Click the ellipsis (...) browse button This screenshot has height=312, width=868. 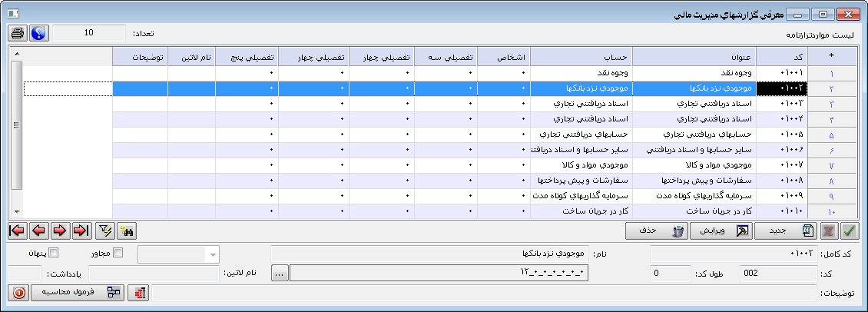click(x=280, y=273)
